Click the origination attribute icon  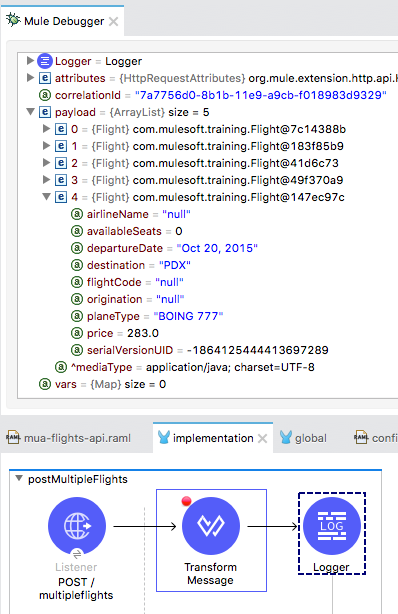[77, 299]
